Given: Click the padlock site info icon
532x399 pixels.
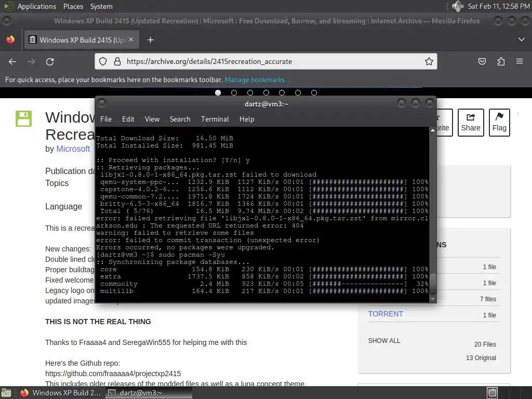Looking at the screenshot, I should point(117,61).
